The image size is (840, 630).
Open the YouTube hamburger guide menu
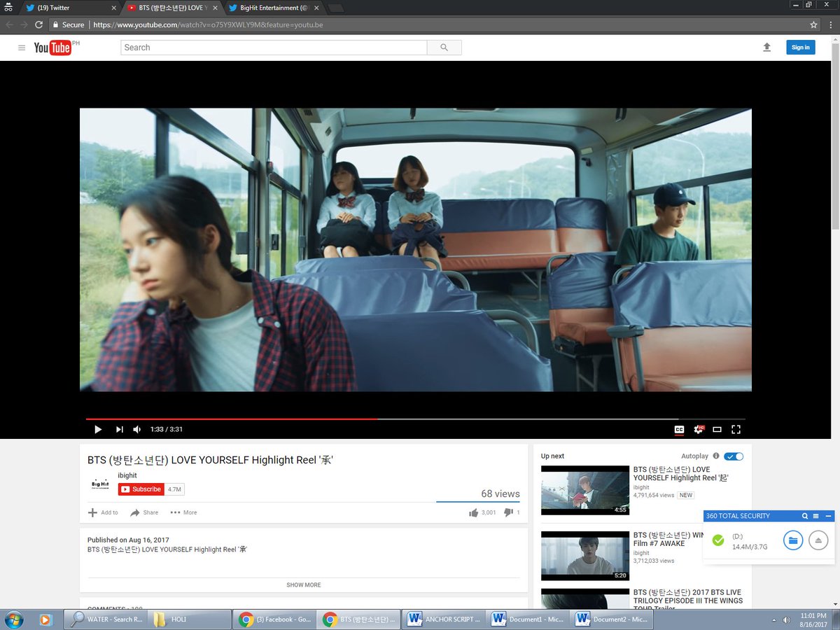coord(22,48)
